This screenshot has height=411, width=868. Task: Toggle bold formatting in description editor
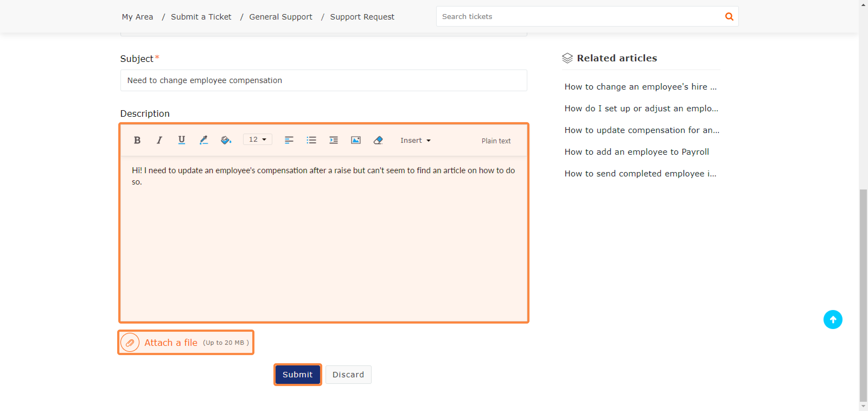[x=137, y=140]
